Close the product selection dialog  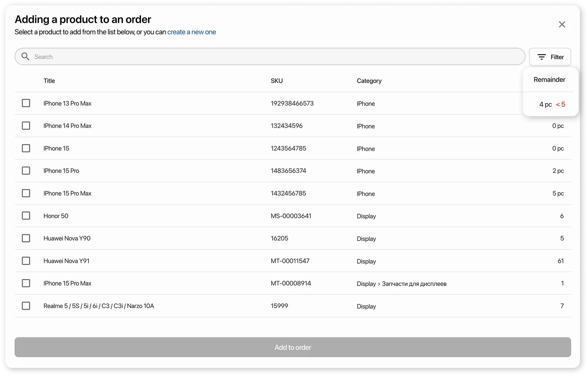click(562, 24)
